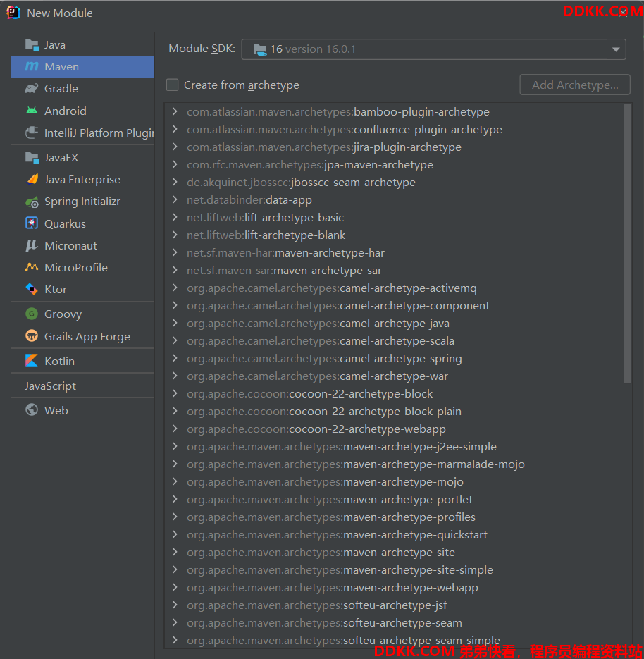The height and width of the screenshot is (659, 644).
Task: Select net.databinder:data-app row
Action: [394, 200]
